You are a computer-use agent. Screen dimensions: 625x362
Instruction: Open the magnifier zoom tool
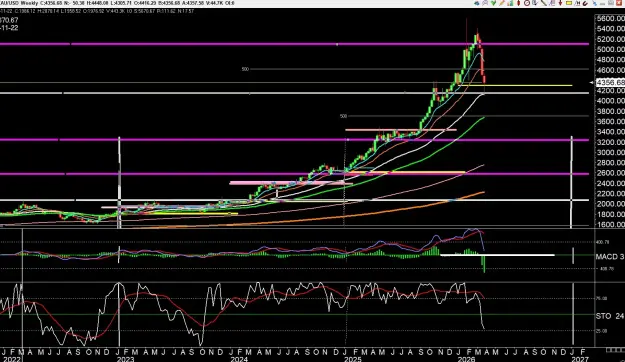485,3
